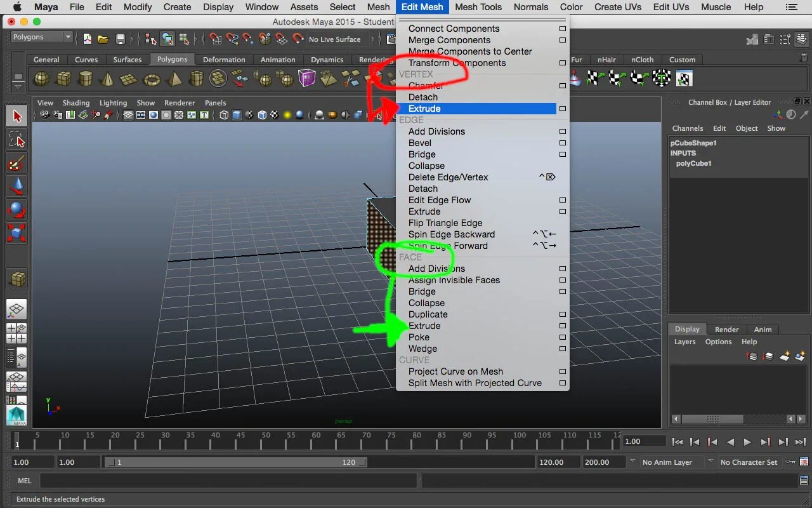Click the New Scene icon
The width and height of the screenshot is (812, 508).
[x=87, y=39]
